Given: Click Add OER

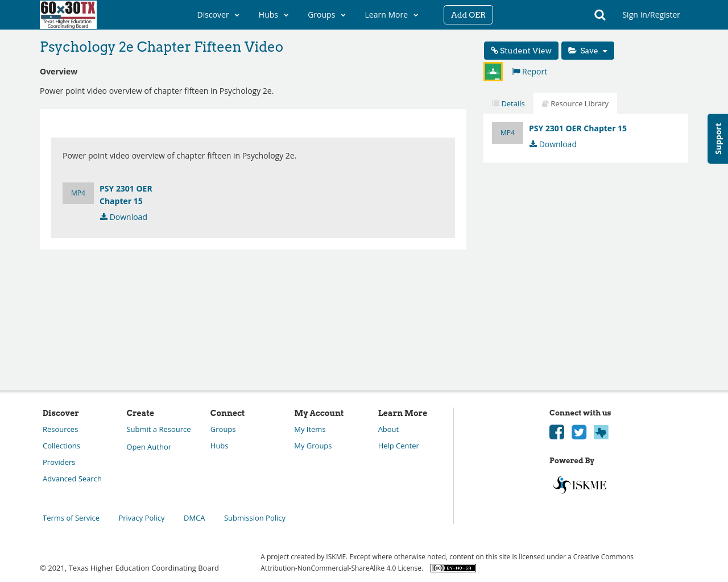Looking at the screenshot, I should [468, 14].
